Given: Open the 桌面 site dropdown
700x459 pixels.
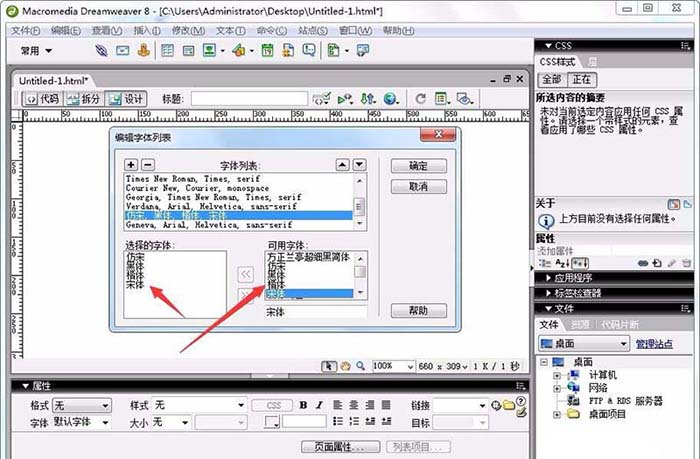Looking at the screenshot, I should click(x=584, y=343).
